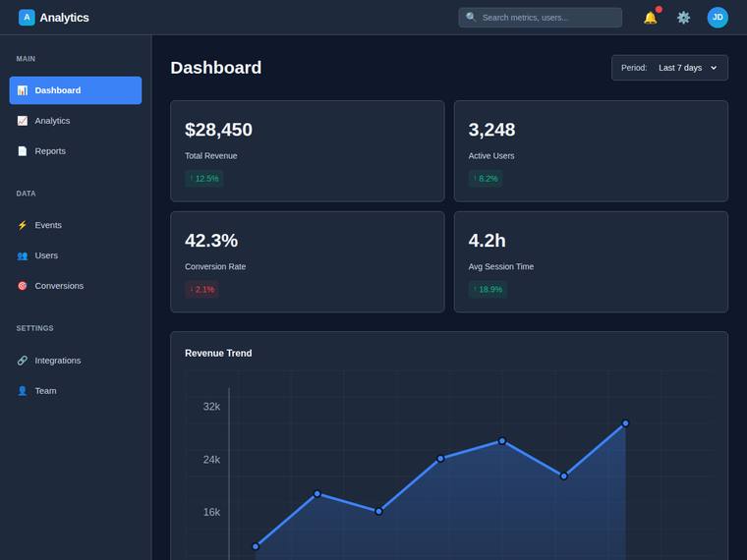This screenshot has height=560, width=747.
Task: Open Reports sidebar item
Action: pos(76,151)
